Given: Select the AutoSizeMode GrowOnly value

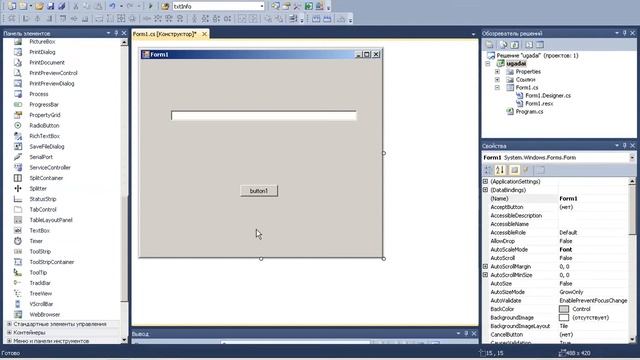Looking at the screenshot, I should pyautogui.click(x=571, y=292).
